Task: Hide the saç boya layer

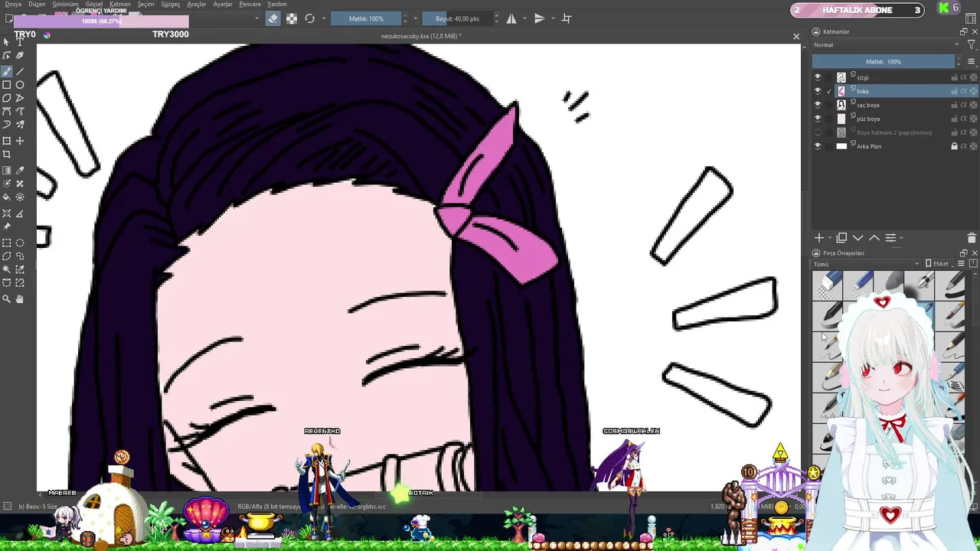Action: coord(818,105)
